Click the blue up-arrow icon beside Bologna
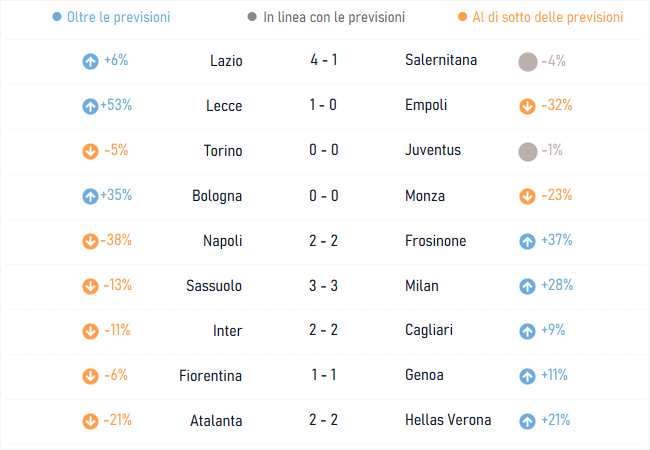The height and width of the screenshot is (450, 650). 90,196
